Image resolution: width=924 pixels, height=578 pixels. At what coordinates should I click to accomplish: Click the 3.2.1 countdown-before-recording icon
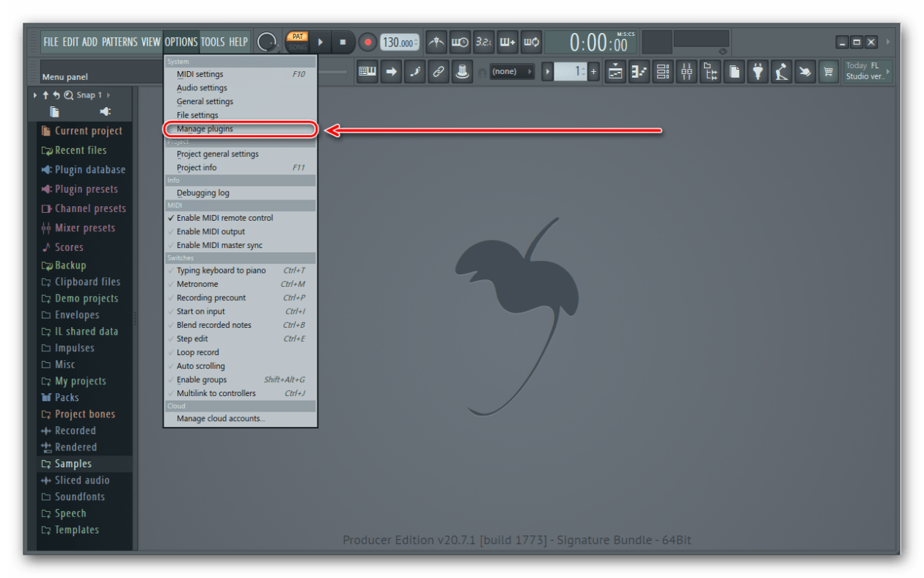(x=483, y=42)
